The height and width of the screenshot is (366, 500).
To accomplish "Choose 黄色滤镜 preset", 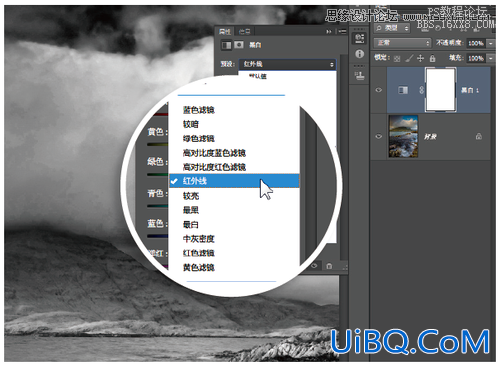I will point(198,267).
